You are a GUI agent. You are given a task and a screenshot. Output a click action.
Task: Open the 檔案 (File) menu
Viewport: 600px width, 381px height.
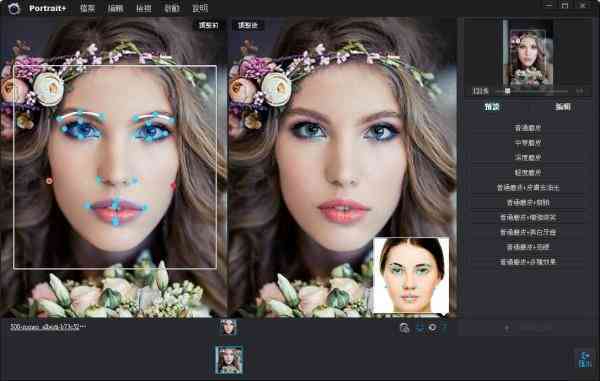tap(87, 8)
